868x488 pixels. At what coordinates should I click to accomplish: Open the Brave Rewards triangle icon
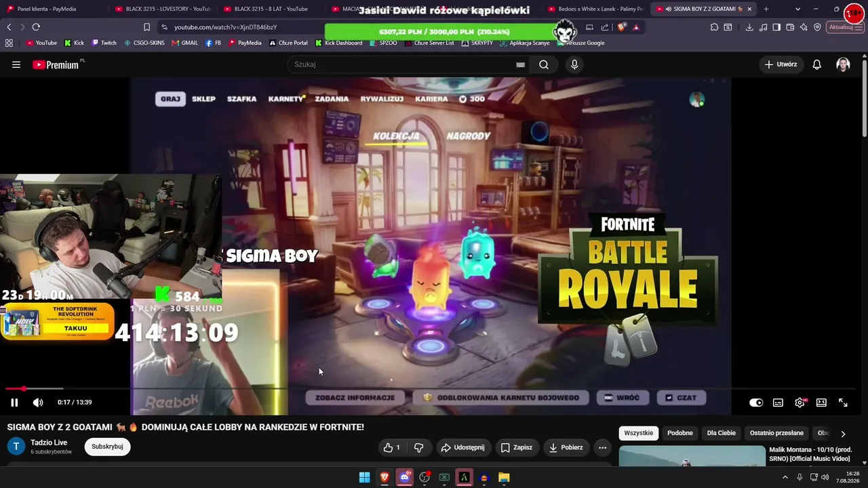[636, 27]
